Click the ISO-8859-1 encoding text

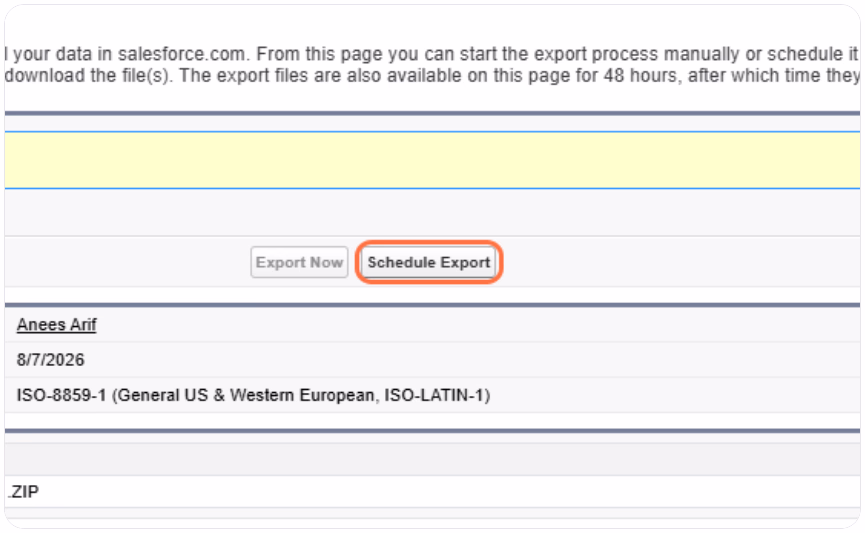coord(61,395)
